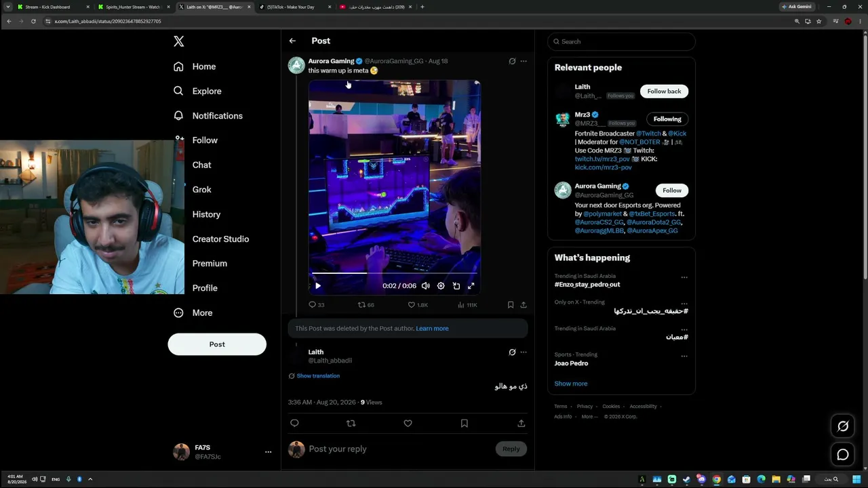This screenshot has width=868, height=488.
Task: Open Grok actions on Aurora Gaming's post
Action: [512, 61]
